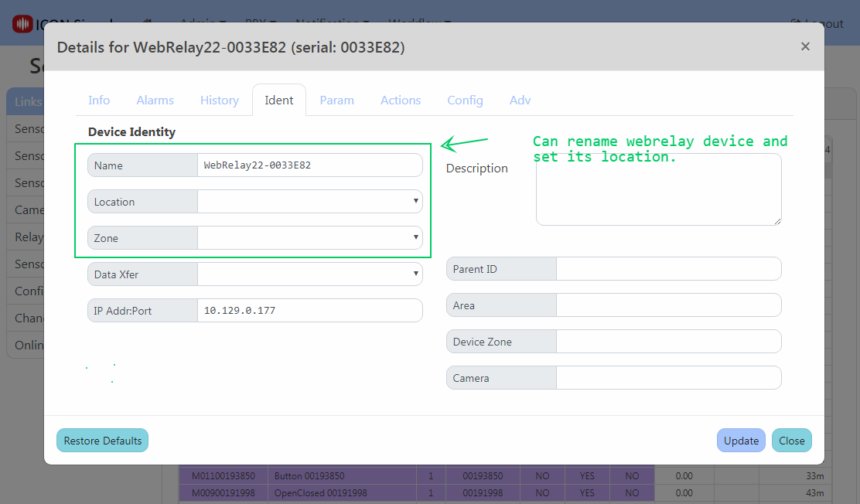Open the Zone dropdown list
The width and height of the screenshot is (860, 504).
pos(309,238)
